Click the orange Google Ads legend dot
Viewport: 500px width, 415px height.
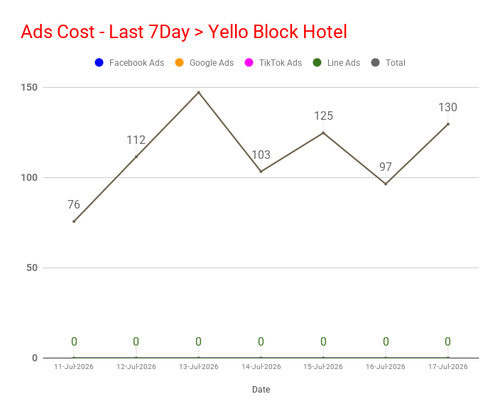coord(179,63)
